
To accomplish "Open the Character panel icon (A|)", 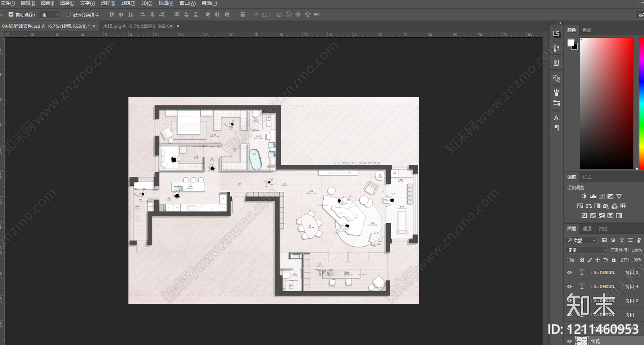I will [x=556, y=118].
